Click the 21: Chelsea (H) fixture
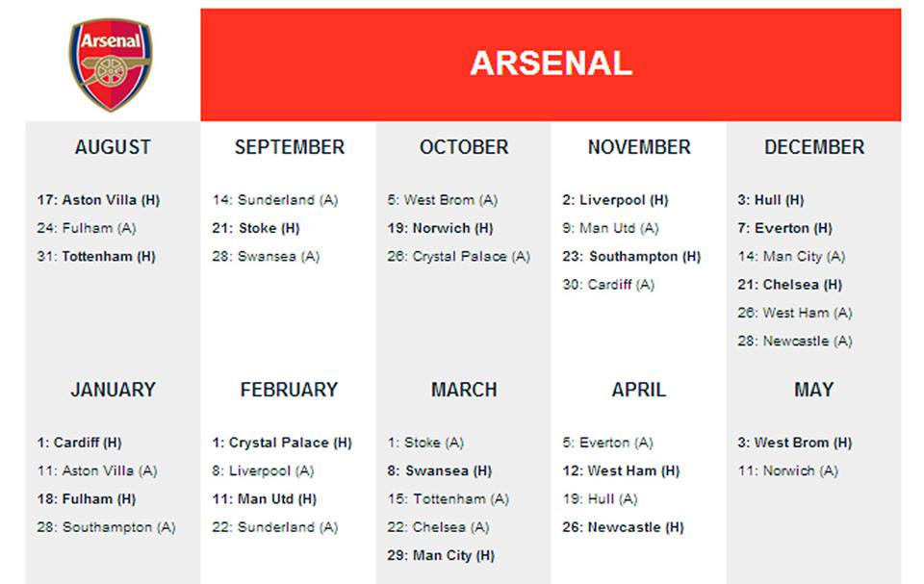 click(x=789, y=285)
